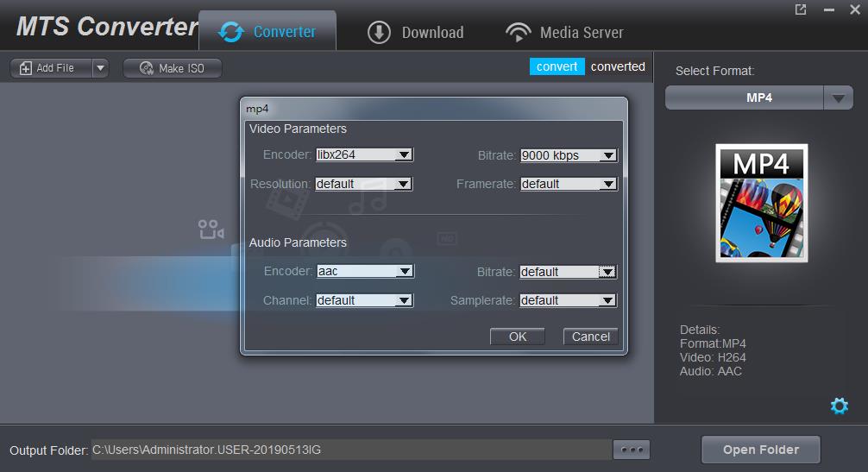Viewport: 868px width, 472px height.
Task: Click the Media Server wifi icon
Action: (x=518, y=33)
